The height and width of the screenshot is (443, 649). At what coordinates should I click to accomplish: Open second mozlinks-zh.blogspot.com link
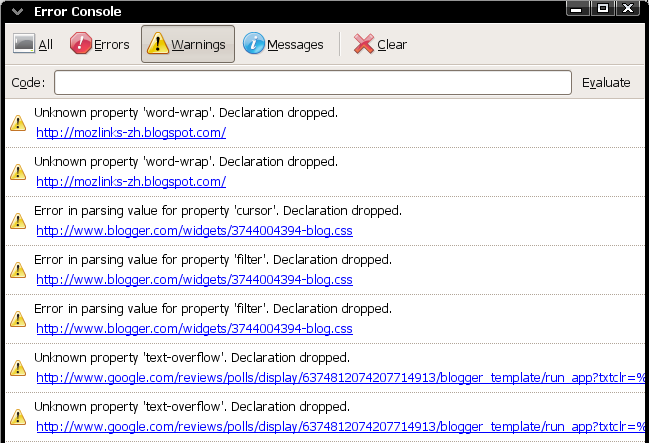click(131, 181)
